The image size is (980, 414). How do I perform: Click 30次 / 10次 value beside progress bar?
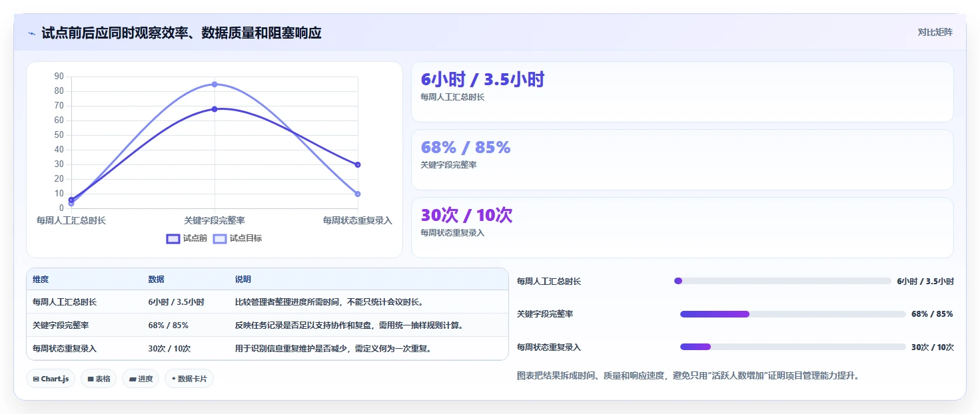(x=933, y=347)
